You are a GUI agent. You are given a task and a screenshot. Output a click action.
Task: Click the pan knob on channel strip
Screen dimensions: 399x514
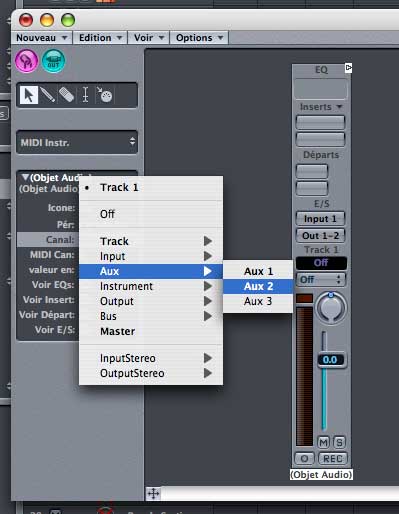click(x=331, y=308)
